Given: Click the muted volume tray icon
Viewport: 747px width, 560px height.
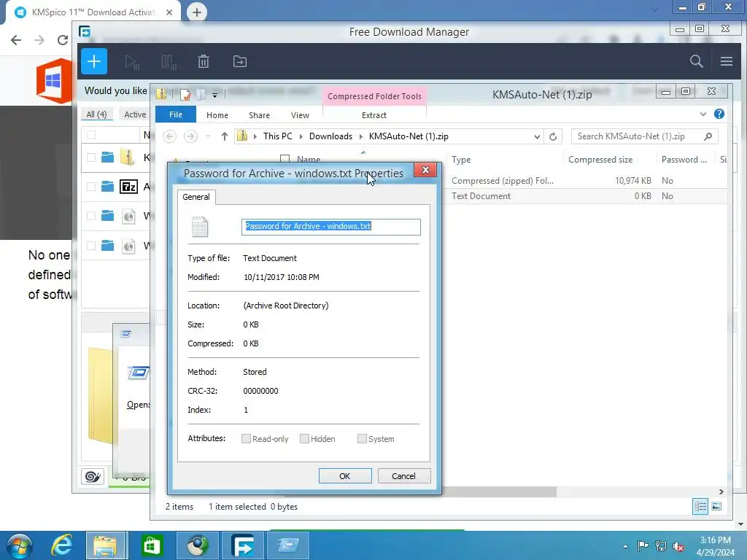Looking at the screenshot, I should pyautogui.click(x=678, y=546).
